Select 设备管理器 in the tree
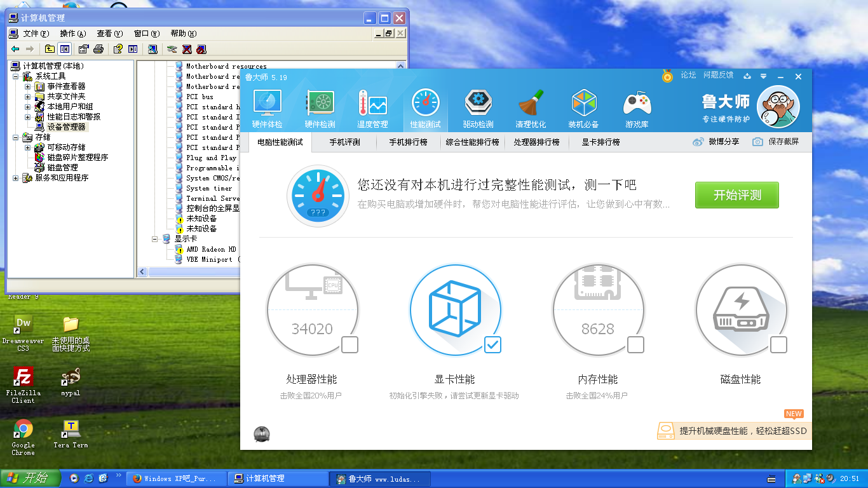The height and width of the screenshot is (488, 868). click(66, 127)
